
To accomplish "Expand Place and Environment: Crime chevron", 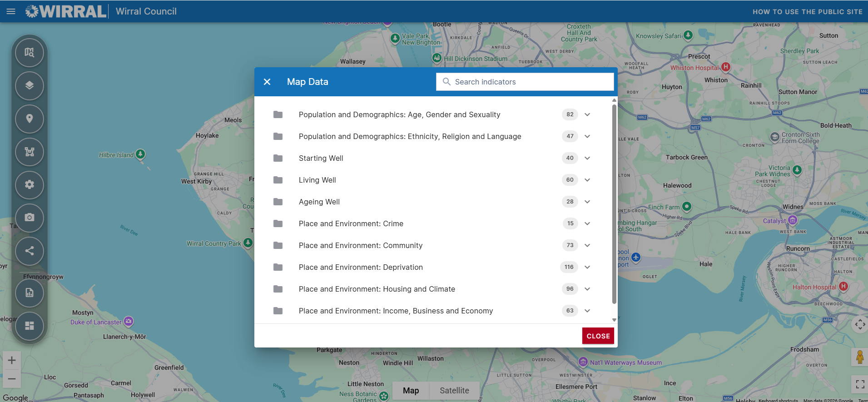I will click(587, 223).
